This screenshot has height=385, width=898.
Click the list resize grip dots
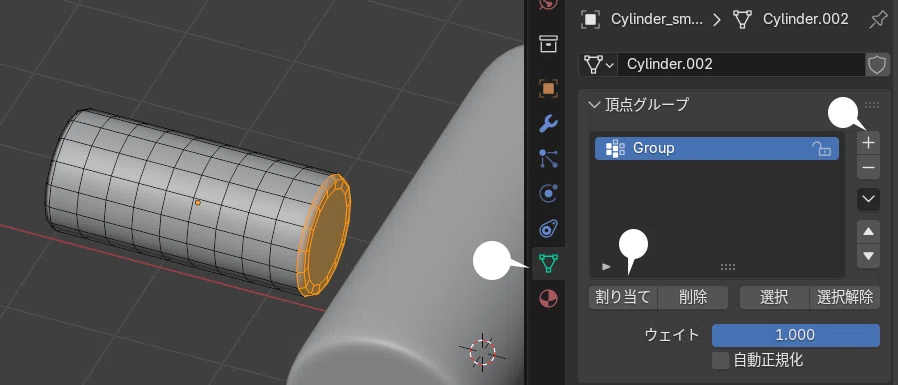coord(727,267)
